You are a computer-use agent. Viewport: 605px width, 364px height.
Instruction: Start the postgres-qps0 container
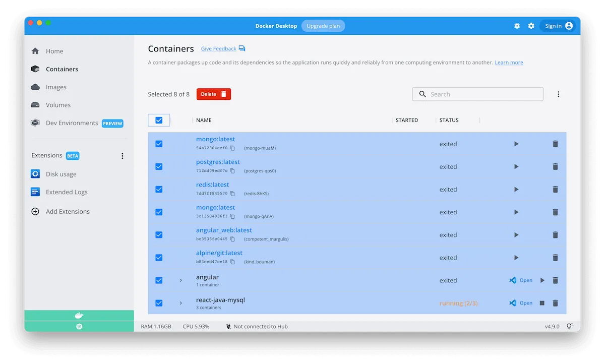pos(516,167)
